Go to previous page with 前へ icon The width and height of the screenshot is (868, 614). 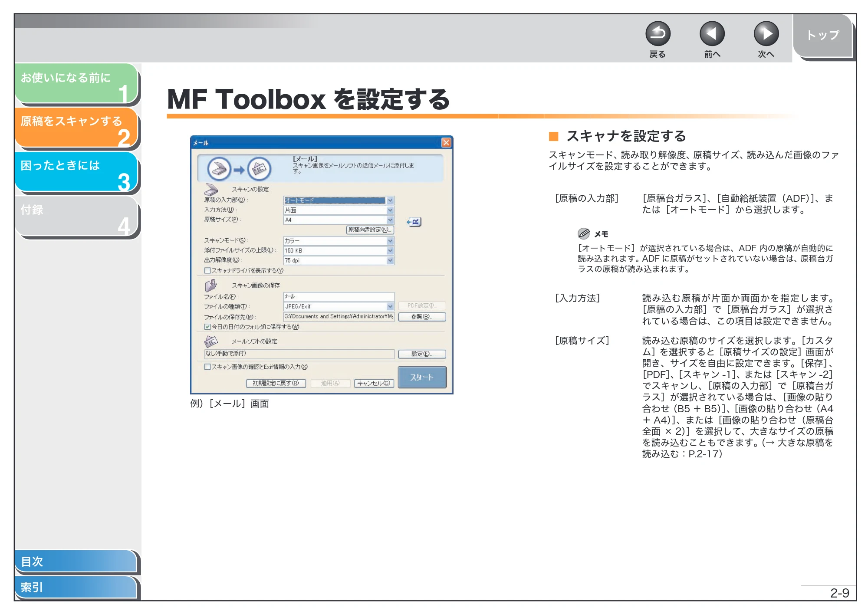coord(712,33)
